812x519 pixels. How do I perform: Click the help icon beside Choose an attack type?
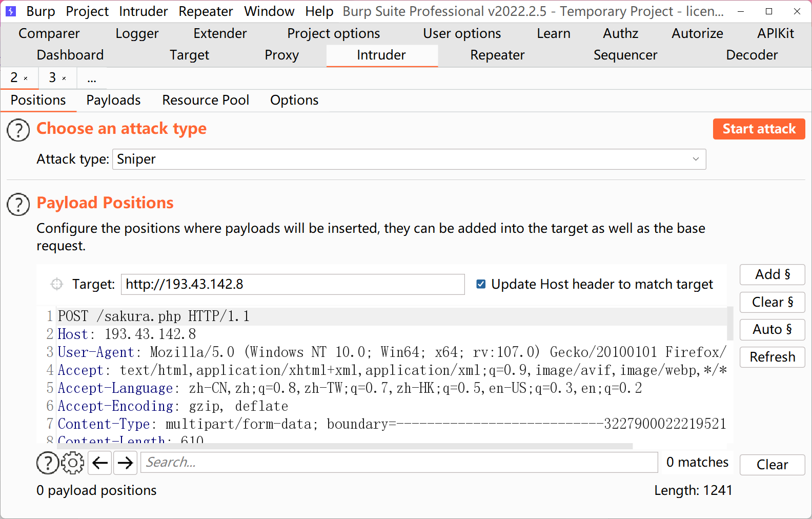tap(18, 130)
